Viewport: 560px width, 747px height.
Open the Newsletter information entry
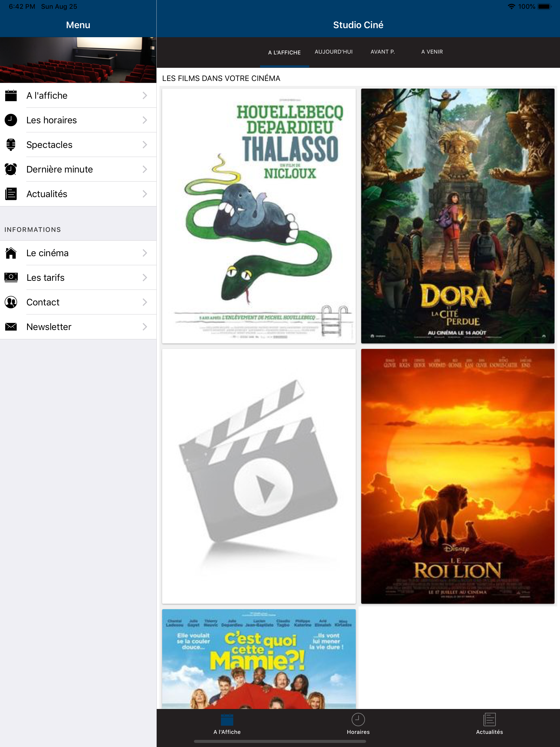(x=78, y=327)
